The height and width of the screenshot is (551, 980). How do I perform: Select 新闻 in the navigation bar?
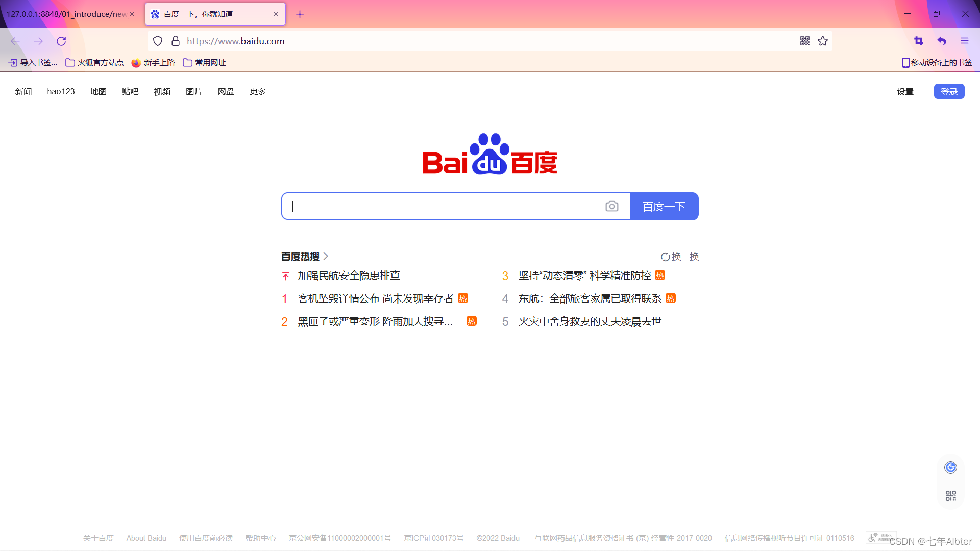click(23, 91)
